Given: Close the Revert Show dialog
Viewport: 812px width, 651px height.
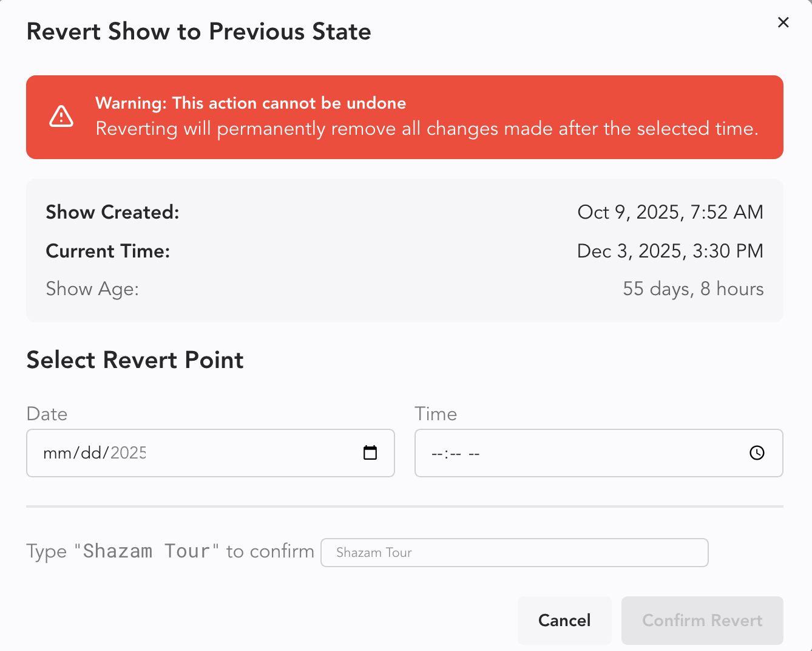Looking at the screenshot, I should 783,22.
